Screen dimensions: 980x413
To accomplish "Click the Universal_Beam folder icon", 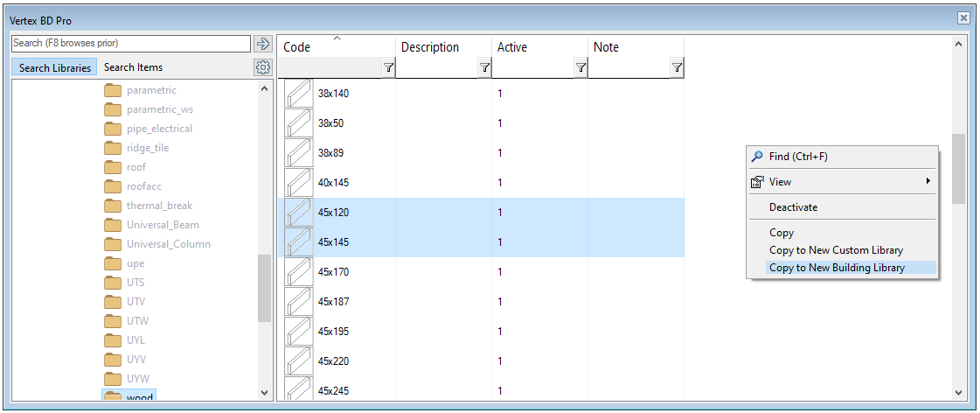I will [x=113, y=225].
